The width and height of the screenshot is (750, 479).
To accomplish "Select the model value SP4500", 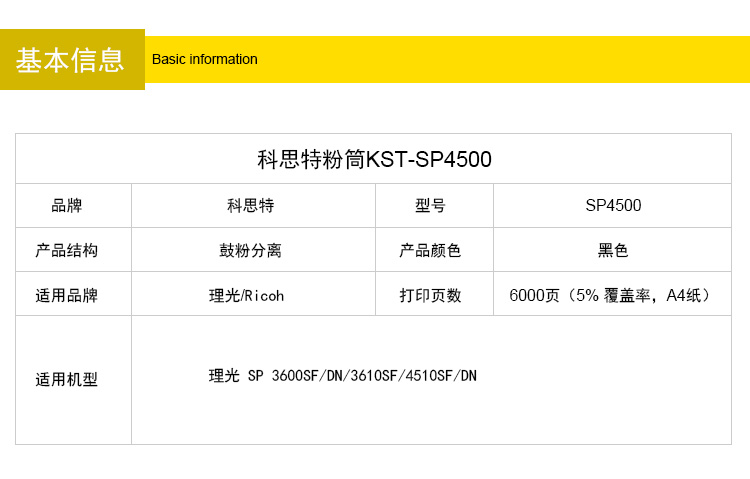I will (x=613, y=206).
